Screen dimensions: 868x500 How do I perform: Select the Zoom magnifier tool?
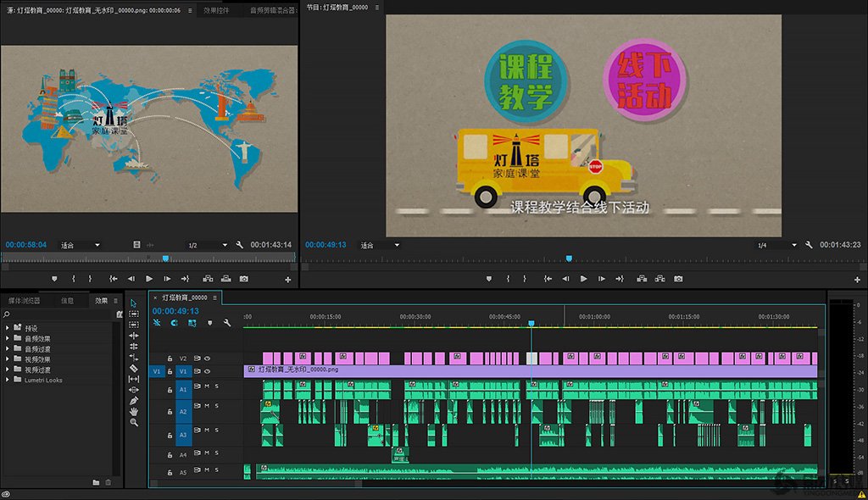coord(134,422)
